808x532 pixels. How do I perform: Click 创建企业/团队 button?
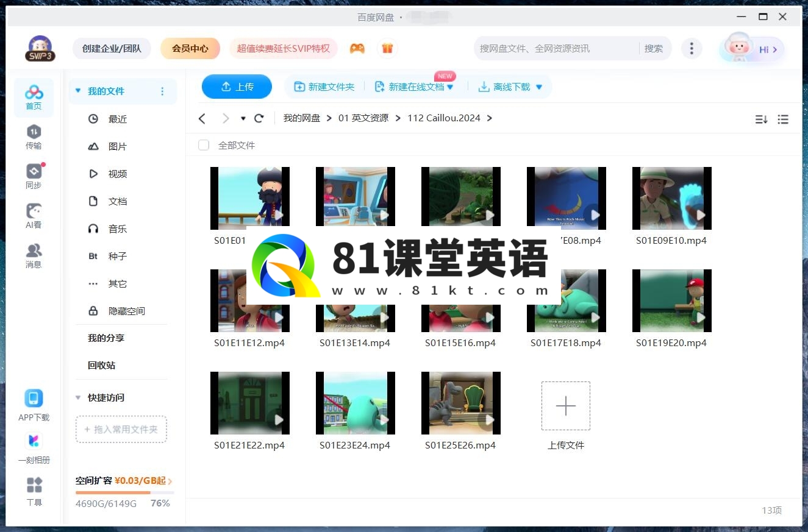pos(112,48)
